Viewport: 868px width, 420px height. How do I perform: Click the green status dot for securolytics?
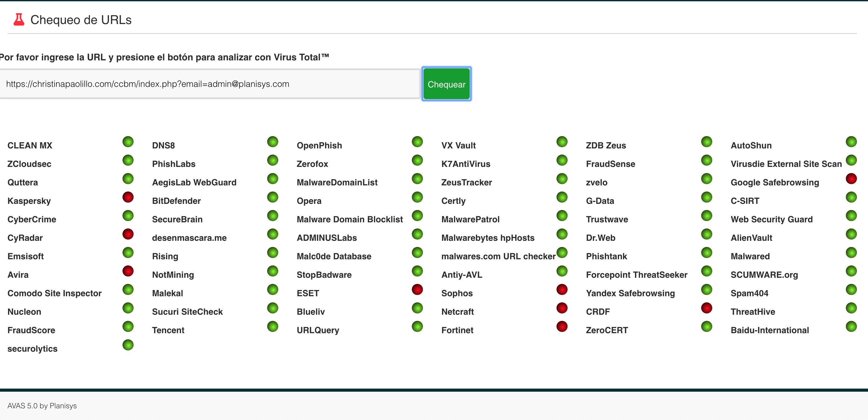[128, 345]
